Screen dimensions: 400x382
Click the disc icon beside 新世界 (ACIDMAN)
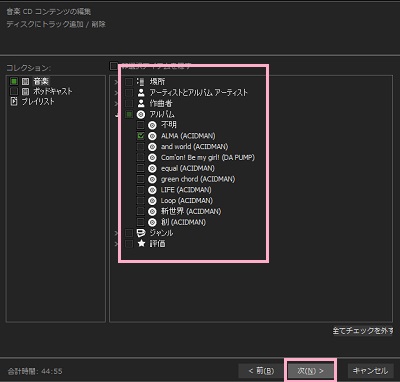[x=152, y=211]
